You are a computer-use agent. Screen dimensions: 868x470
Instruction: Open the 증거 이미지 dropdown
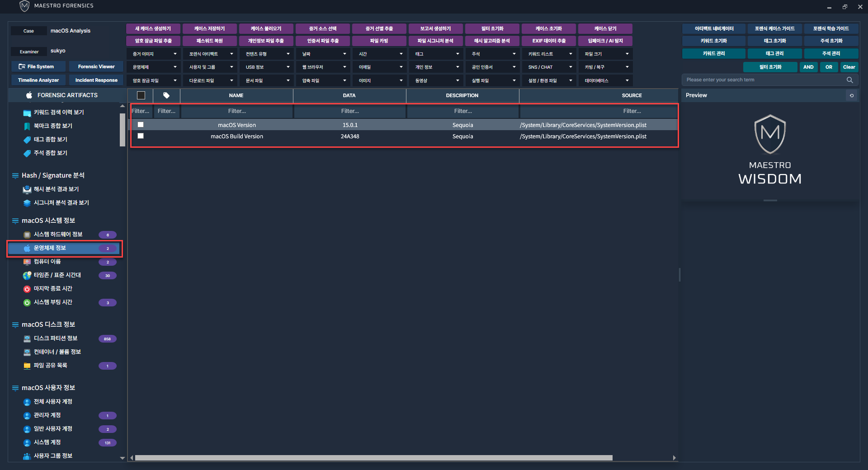pos(154,54)
